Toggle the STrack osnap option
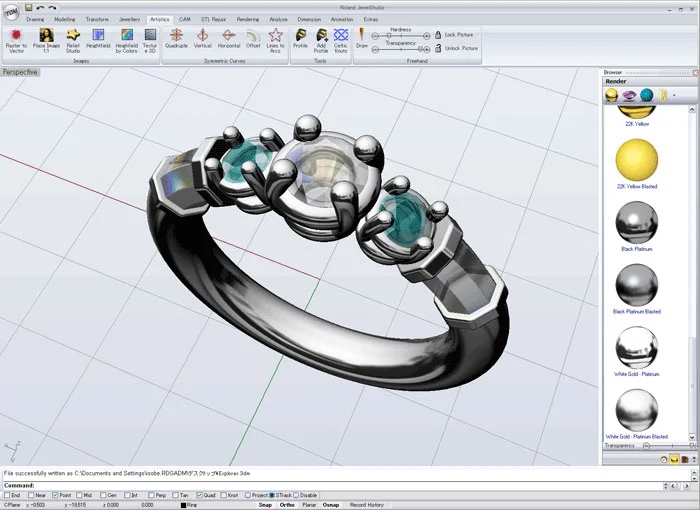Viewport: 700px width, 510px height. tap(272, 495)
